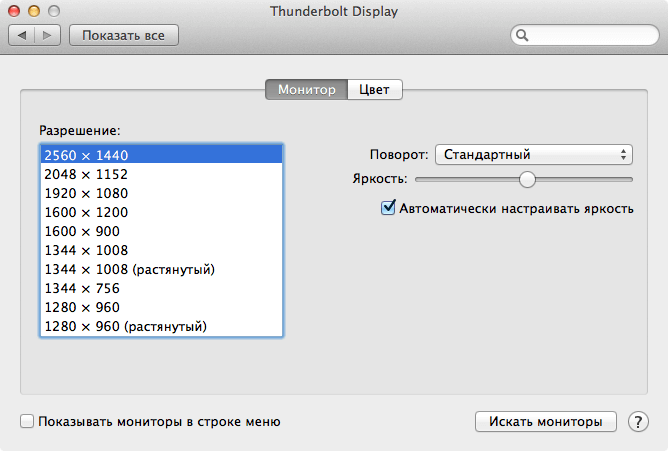The image size is (668, 451).
Task: Select 1344 × 1008 (растянутый) resolution
Action: click(x=161, y=269)
